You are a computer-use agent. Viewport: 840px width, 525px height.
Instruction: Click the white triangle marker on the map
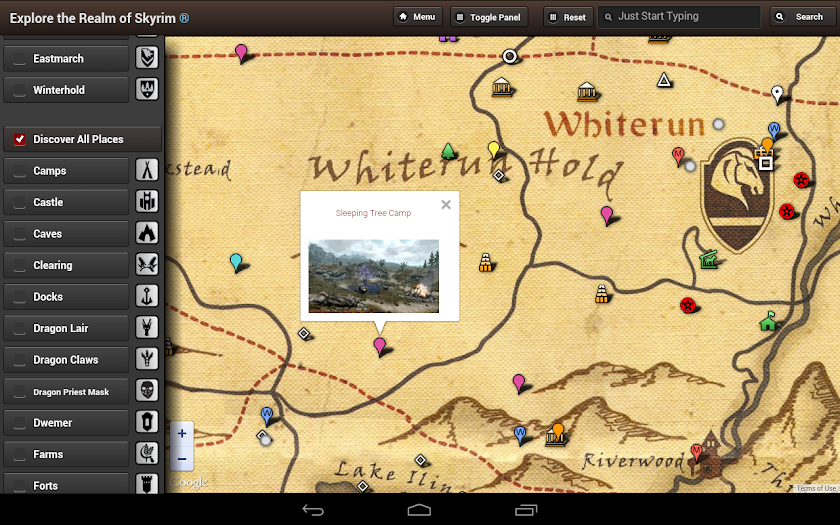pyautogui.click(x=664, y=80)
